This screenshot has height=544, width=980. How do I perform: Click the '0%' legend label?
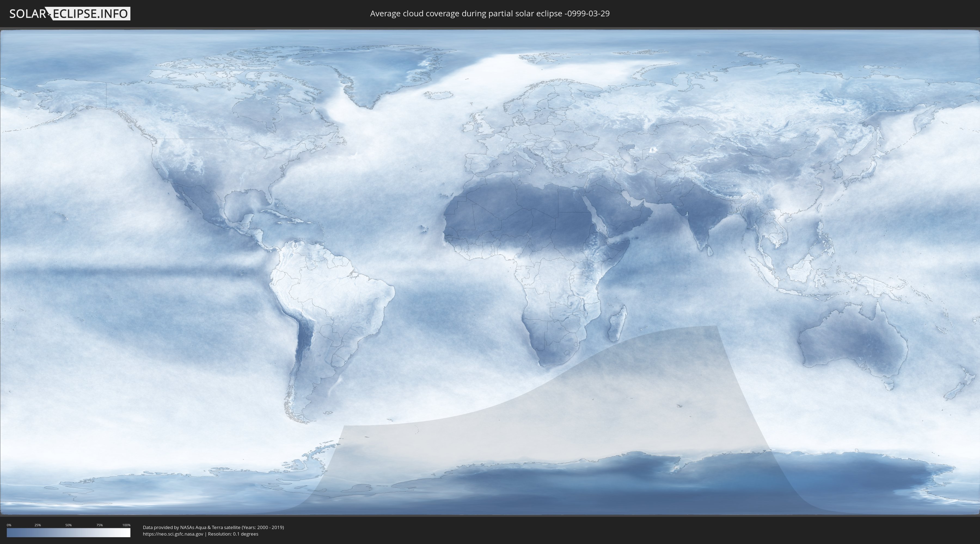pyautogui.click(x=9, y=525)
